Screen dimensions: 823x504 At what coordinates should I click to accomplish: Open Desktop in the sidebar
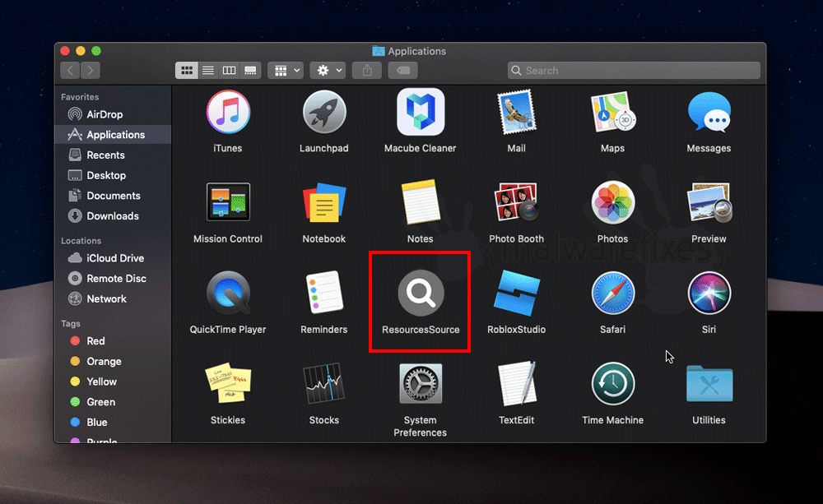(113, 175)
